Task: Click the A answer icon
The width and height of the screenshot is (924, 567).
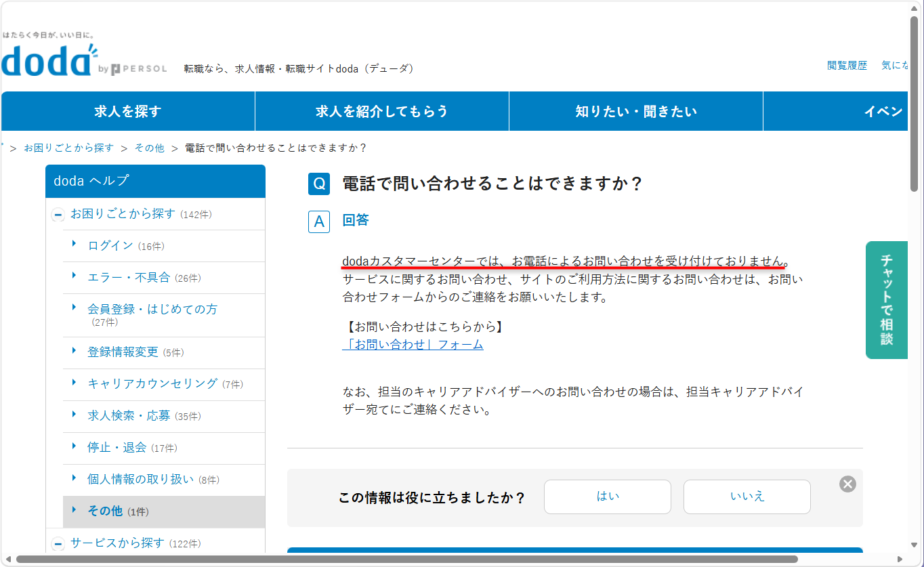Action: pos(319,222)
